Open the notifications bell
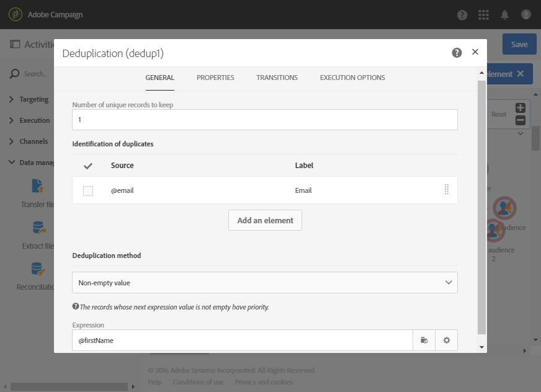541x392 pixels. tap(505, 15)
